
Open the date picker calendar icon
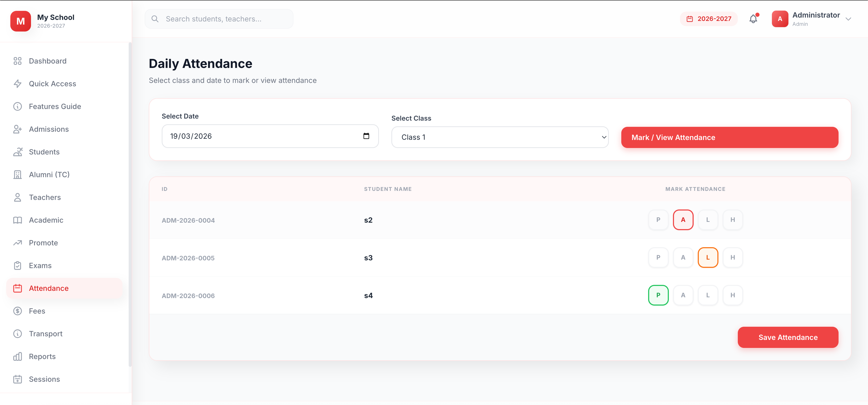click(366, 136)
